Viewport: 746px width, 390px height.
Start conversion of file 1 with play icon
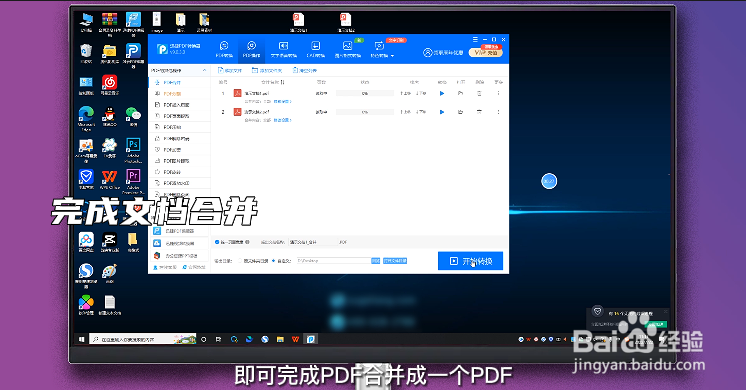(x=442, y=93)
